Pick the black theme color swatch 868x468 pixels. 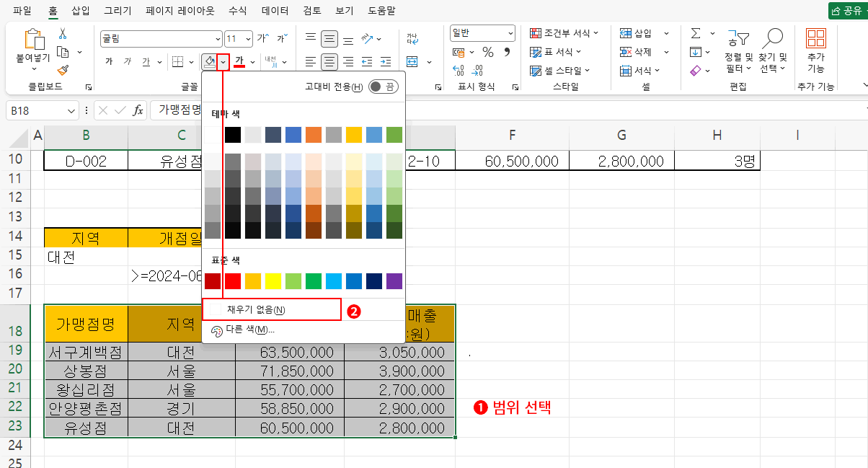[x=232, y=134]
